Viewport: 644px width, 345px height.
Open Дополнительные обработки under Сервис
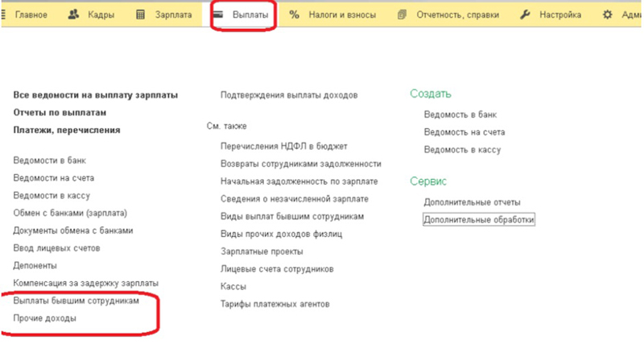pos(479,219)
